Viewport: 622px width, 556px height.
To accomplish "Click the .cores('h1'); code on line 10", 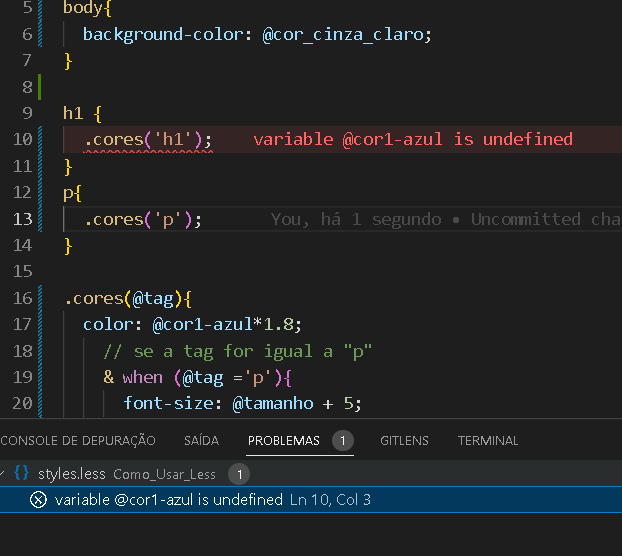I will [x=148, y=140].
